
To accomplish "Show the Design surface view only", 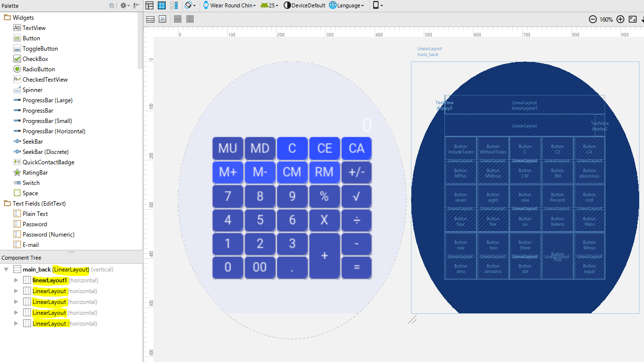I will [x=149, y=5].
